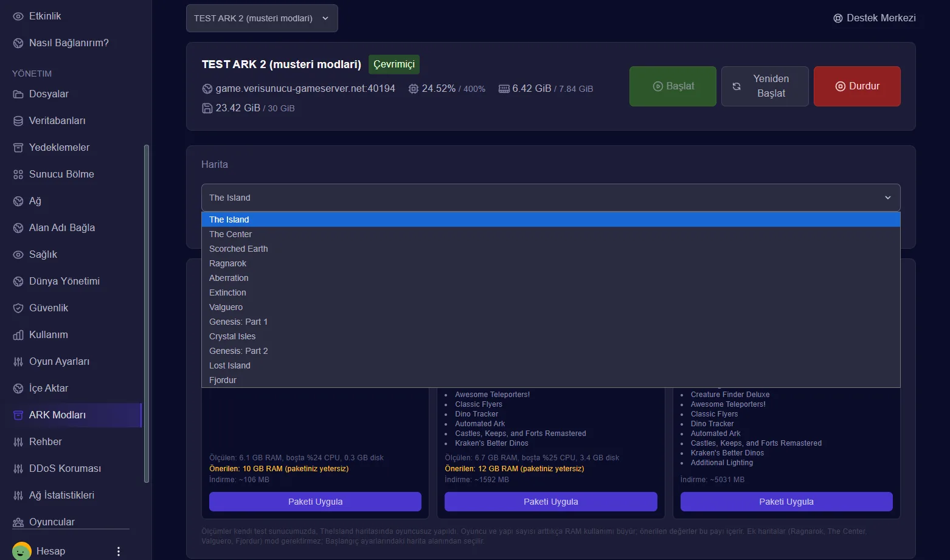
Task: Select Genesis: Part 1 map
Action: click(x=551, y=322)
